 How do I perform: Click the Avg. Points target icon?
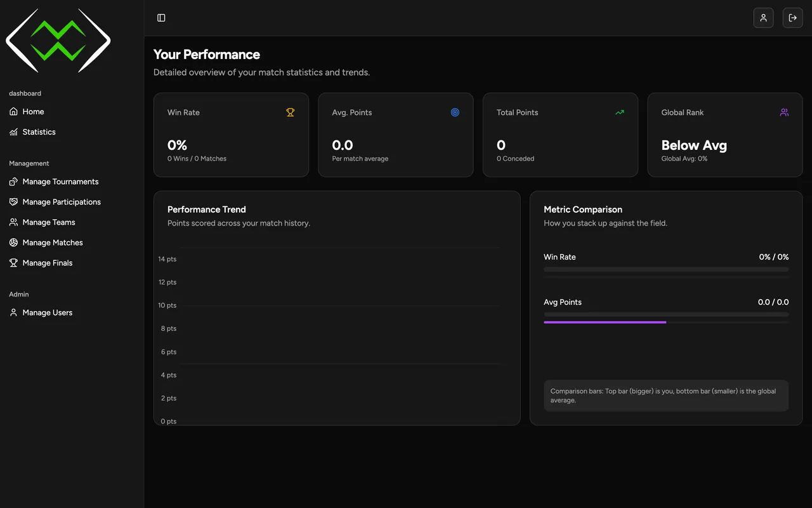click(455, 112)
